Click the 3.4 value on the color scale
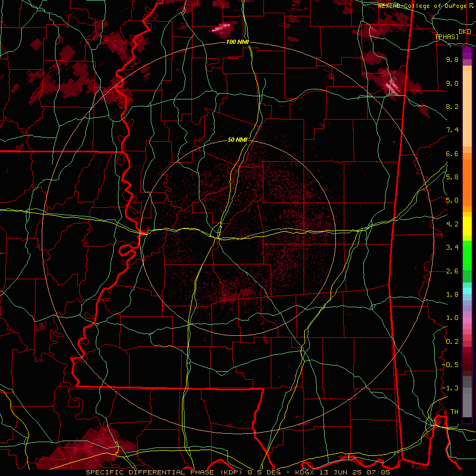The image size is (476, 476). [452, 248]
